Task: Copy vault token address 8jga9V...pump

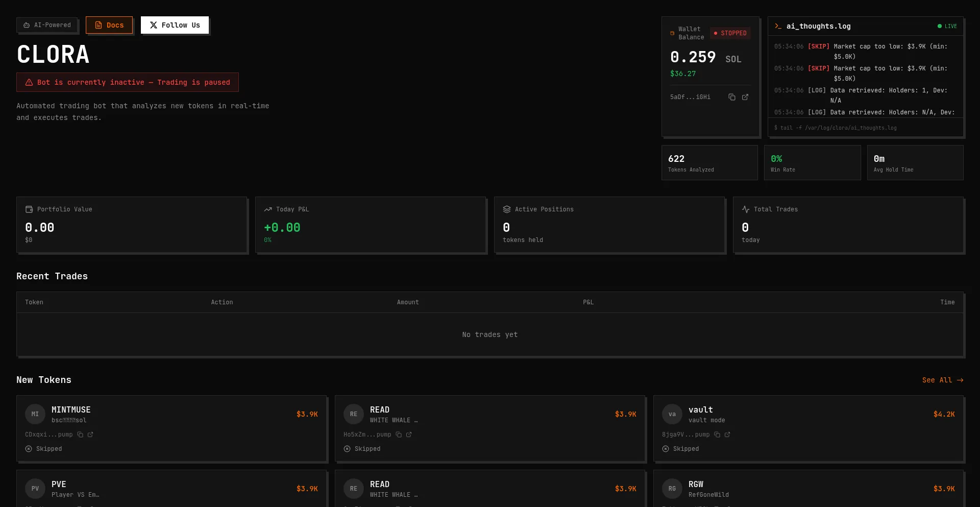Action: coord(717,434)
